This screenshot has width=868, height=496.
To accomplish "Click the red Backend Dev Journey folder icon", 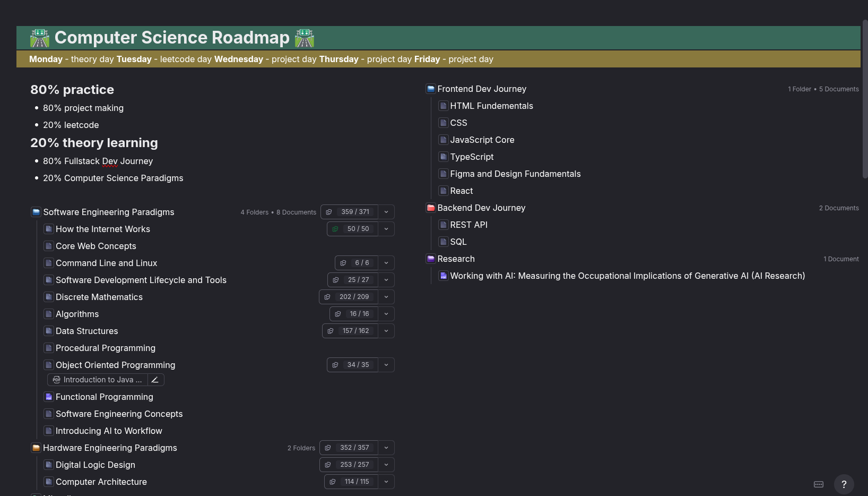I will tap(431, 208).
